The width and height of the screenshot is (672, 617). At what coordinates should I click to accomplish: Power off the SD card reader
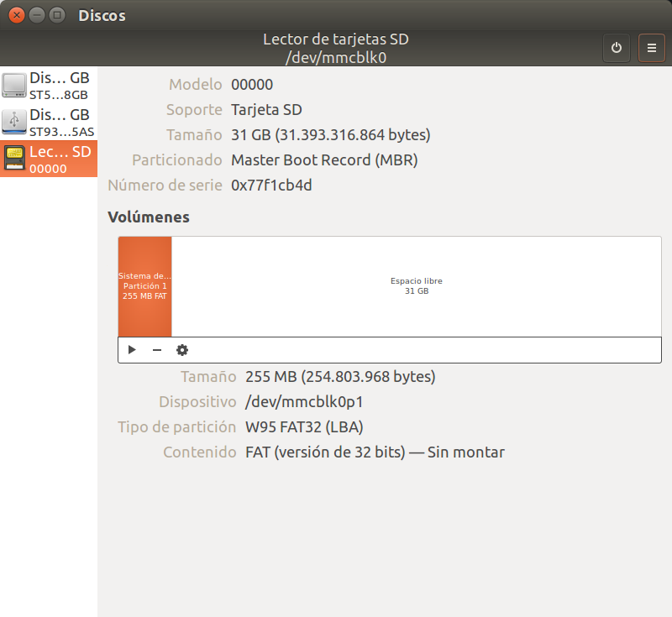[617, 48]
